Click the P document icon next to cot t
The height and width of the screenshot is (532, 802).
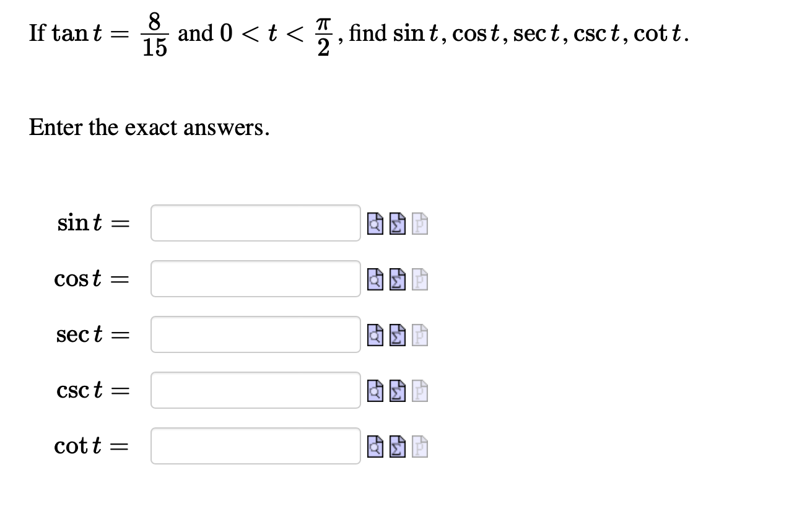[420, 447]
